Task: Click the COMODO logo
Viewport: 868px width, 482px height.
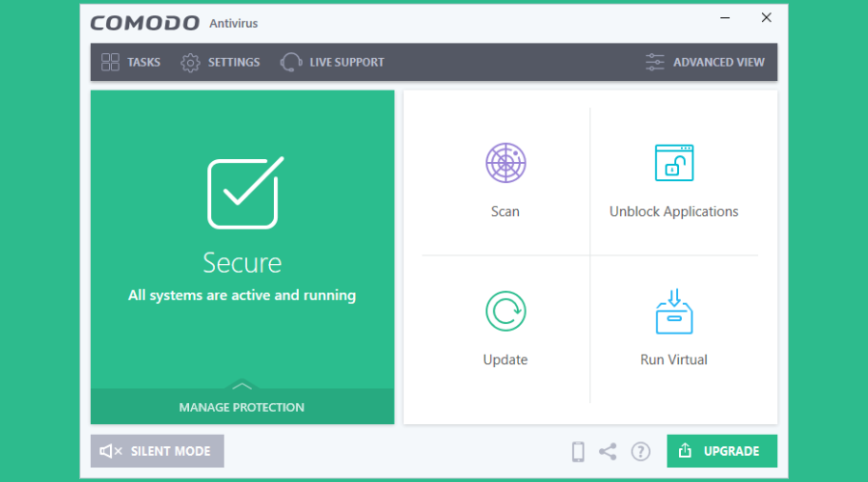Action: 145,23
